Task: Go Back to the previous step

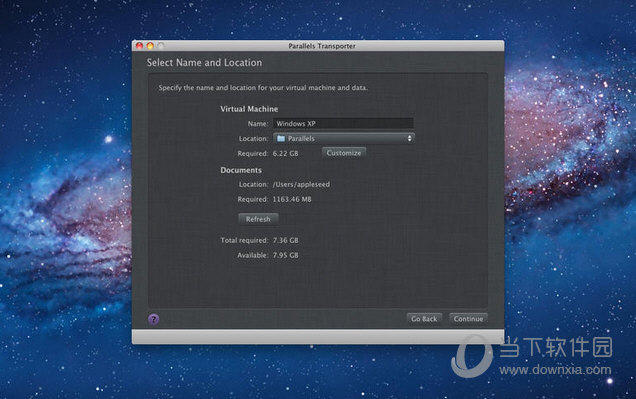Action: click(424, 319)
